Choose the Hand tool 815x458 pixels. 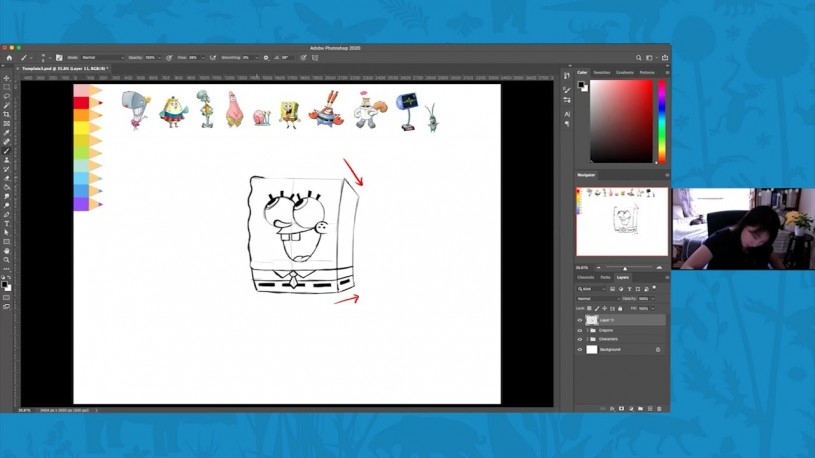pyautogui.click(x=7, y=251)
